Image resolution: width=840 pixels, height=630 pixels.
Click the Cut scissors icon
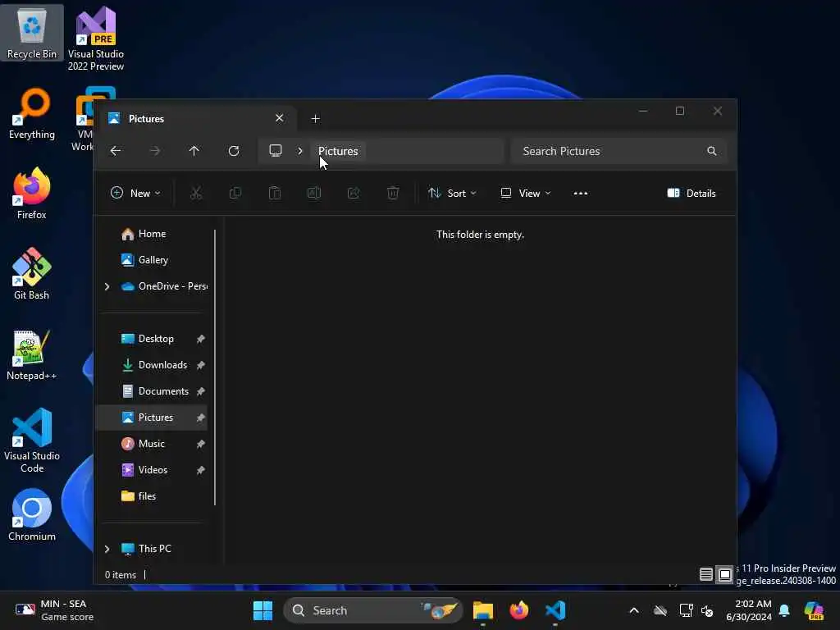(x=196, y=193)
